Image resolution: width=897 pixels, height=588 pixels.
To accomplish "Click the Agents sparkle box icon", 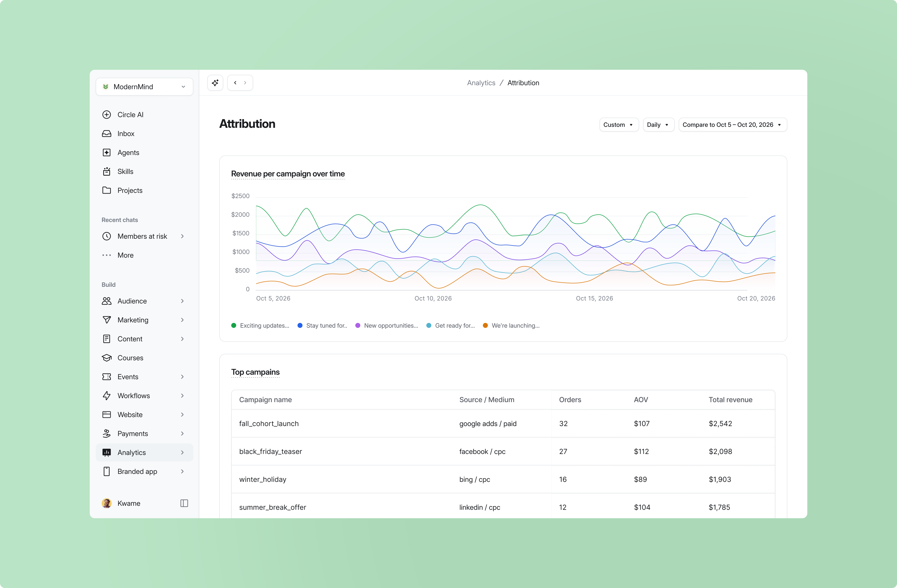I will point(107,152).
